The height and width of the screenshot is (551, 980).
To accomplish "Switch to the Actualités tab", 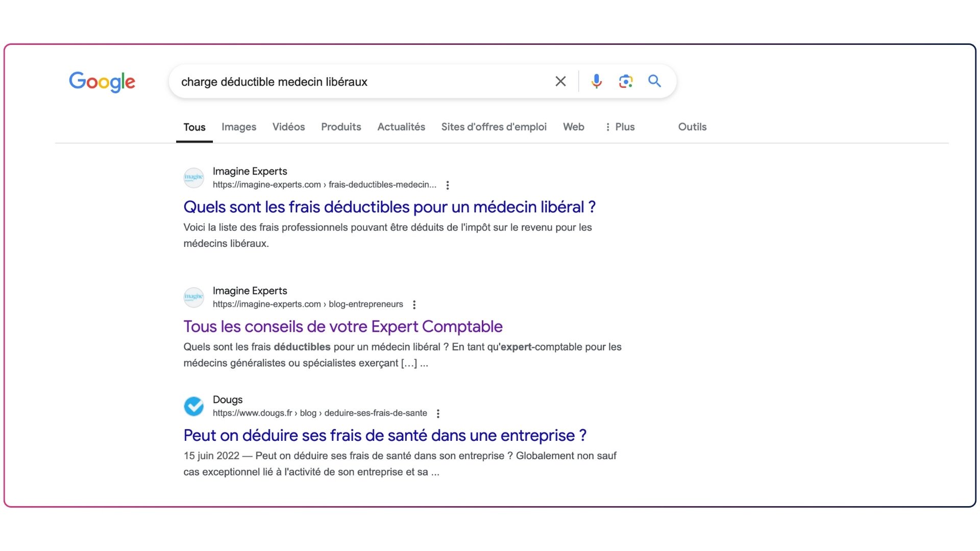I will [401, 127].
